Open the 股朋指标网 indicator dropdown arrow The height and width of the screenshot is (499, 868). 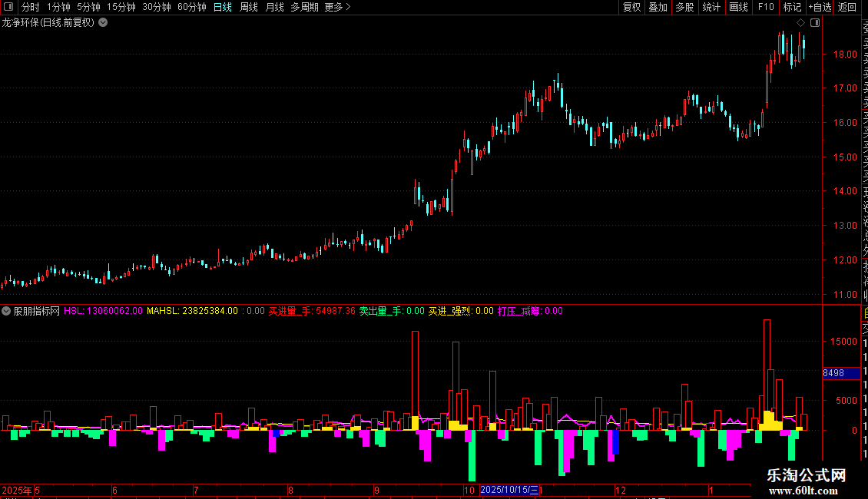6,311
